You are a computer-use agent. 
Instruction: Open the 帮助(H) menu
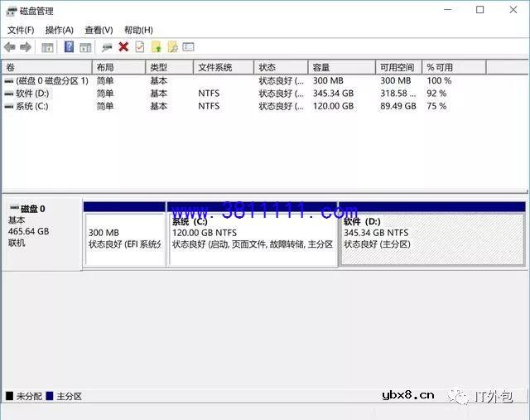point(138,30)
